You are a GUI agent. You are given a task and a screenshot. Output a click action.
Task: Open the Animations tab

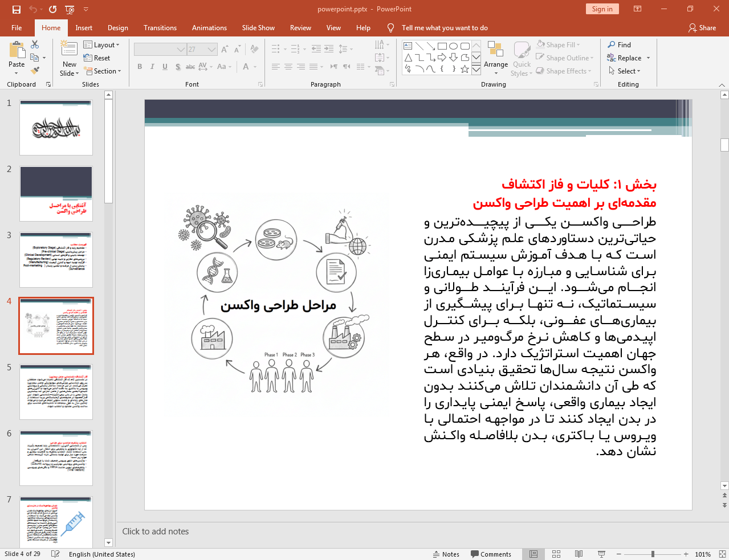(x=209, y=27)
